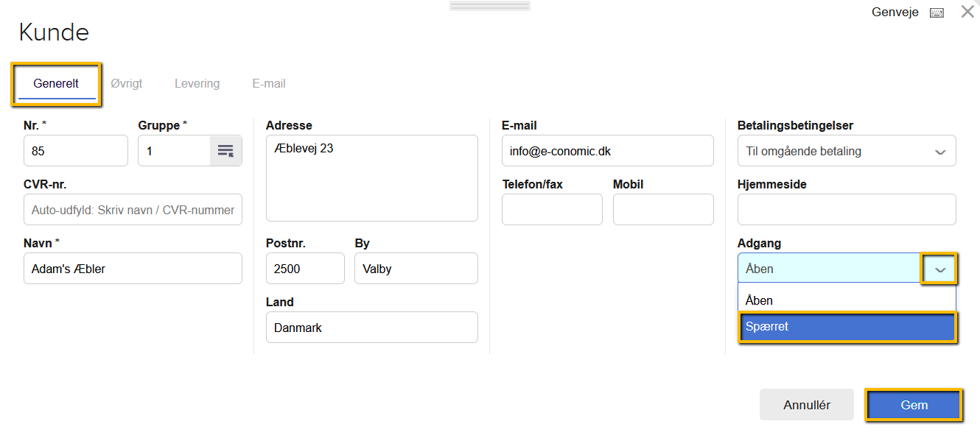Show the E-mail tab
The height and width of the screenshot is (438, 980).
[x=269, y=84]
